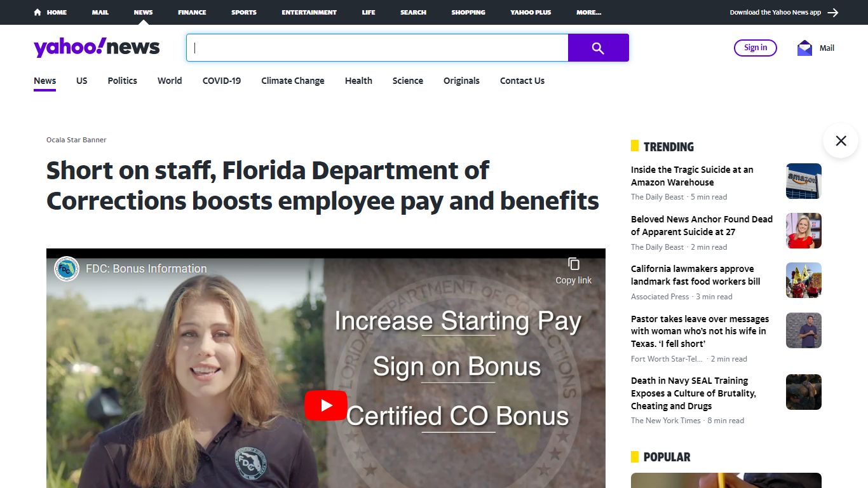This screenshot has height=488, width=868.
Task: Select the US tab
Action: pyautogui.click(x=82, y=81)
